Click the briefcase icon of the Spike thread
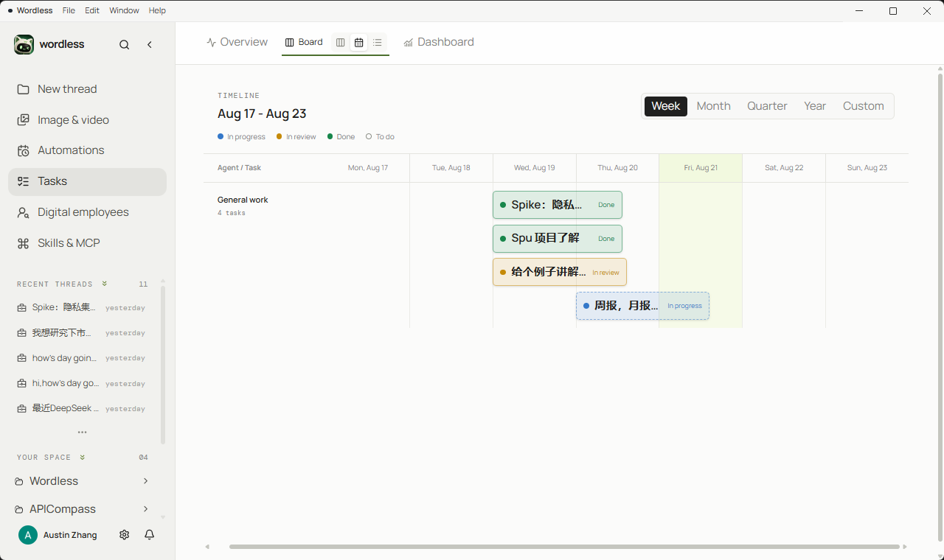This screenshot has height=560, width=944. [x=22, y=307]
